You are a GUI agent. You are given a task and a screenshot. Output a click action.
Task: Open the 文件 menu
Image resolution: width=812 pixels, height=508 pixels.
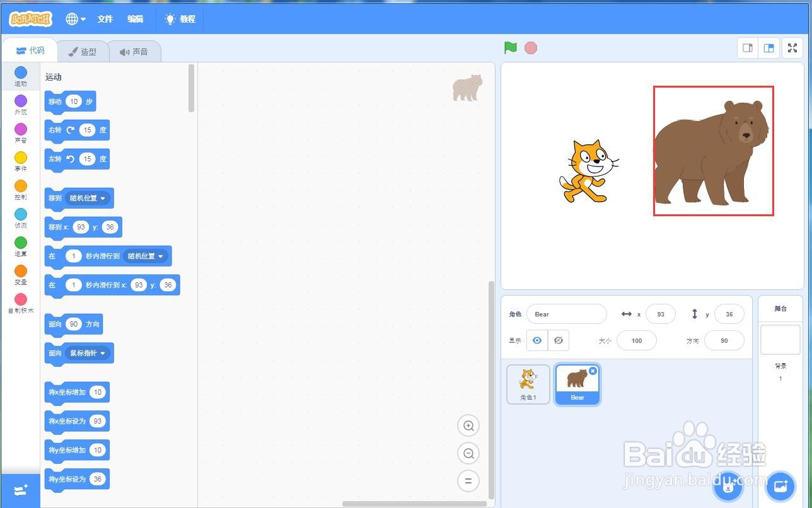click(x=105, y=19)
